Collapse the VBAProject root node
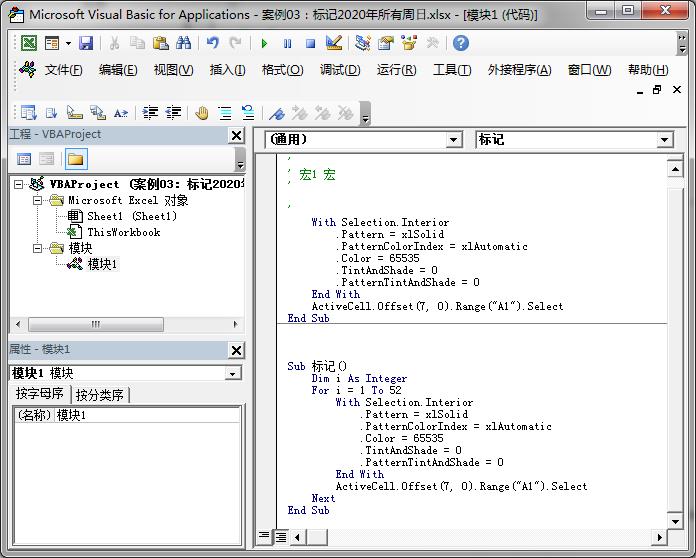Image resolution: width=696 pixels, height=558 pixels. pos(18,184)
